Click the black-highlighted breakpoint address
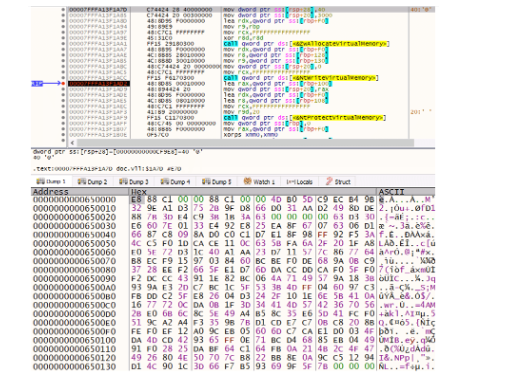The width and height of the screenshot is (524, 379). point(99,84)
